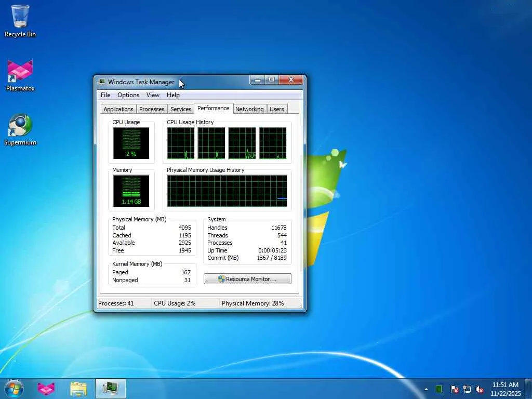Select the Supermium desktop shortcut

20,129
